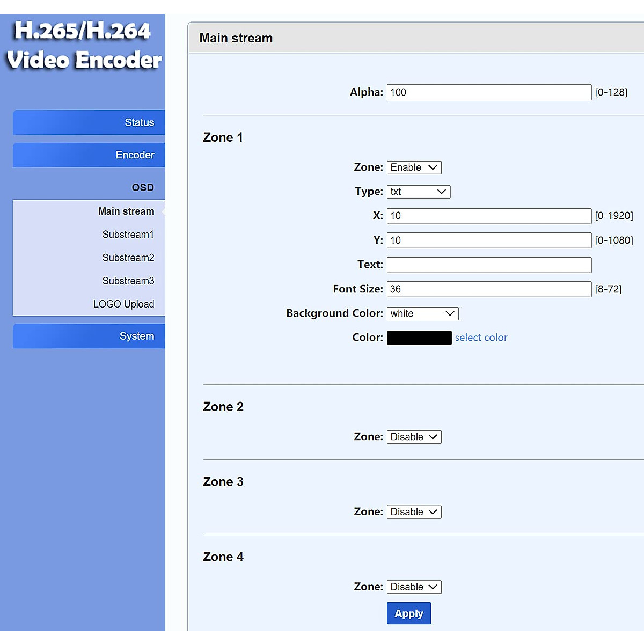Image resolution: width=644 pixels, height=644 pixels.
Task: Open Zone 1 Enable dropdown
Action: [414, 167]
